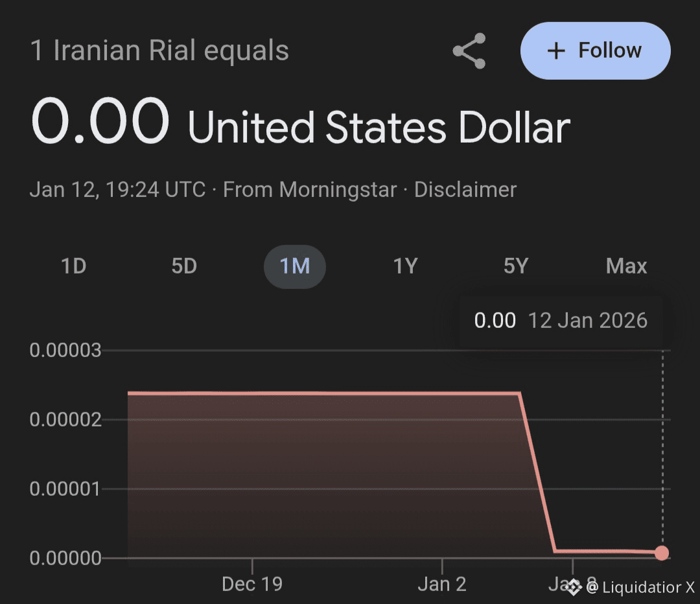Click the share icon

(470, 51)
